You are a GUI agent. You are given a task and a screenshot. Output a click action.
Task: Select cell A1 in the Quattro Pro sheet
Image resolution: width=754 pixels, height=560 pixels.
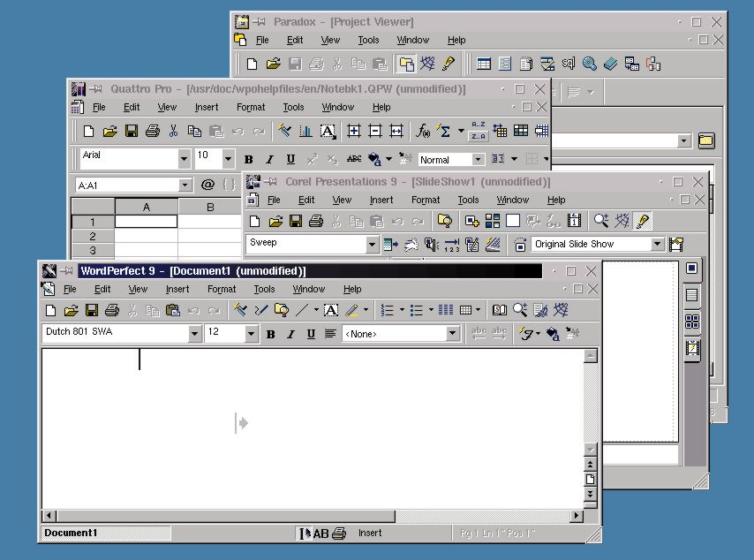pyautogui.click(x=146, y=223)
